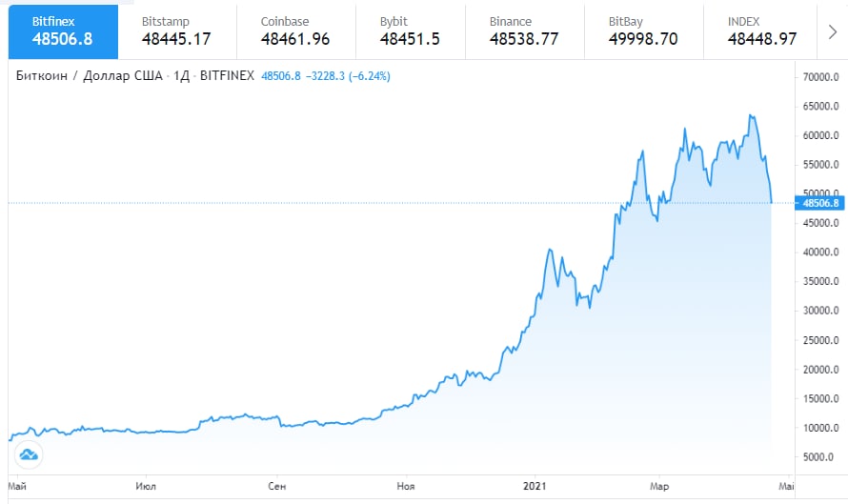Switch to the Binance tab
The height and width of the screenshot is (504, 848).
pos(523,31)
